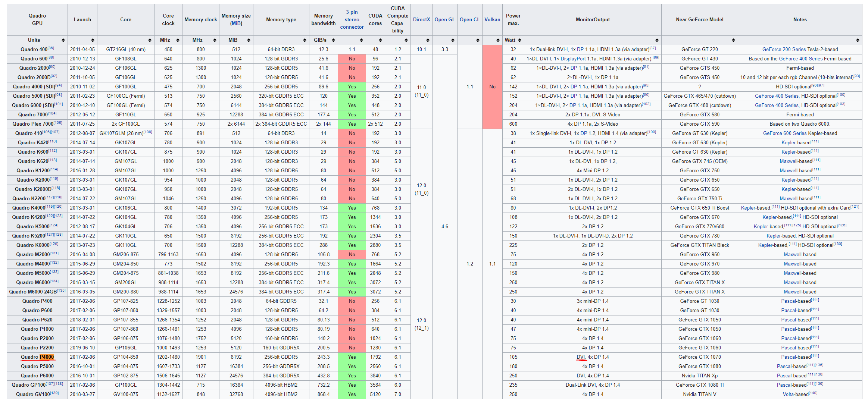Click the 4096-bit HBM2 cell for Quadro GV100
This screenshot has width=868, height=399.
click(281, 395)
